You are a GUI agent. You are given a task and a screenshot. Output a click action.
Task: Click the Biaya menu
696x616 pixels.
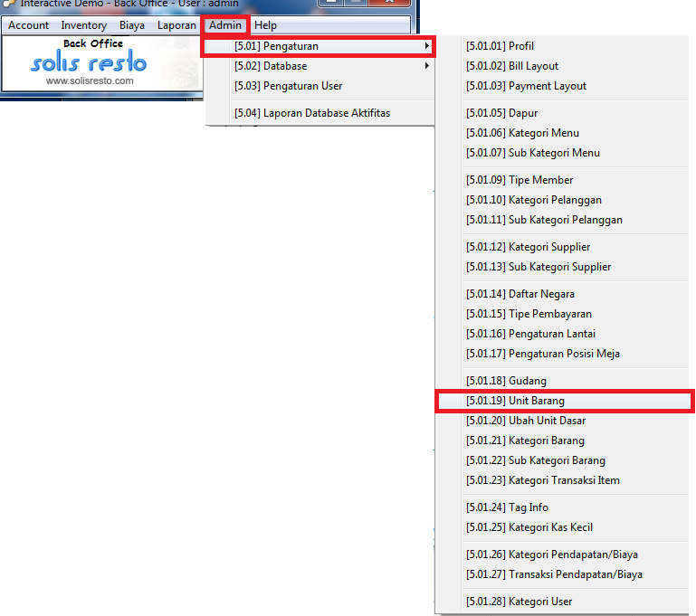click(x=131, y=25)
